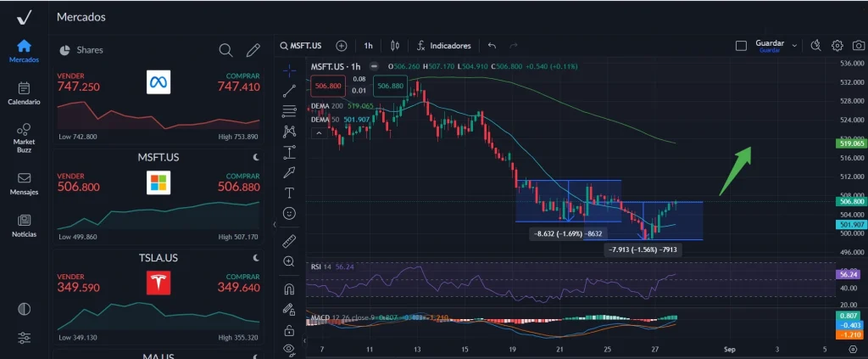The height and width of the screenshot is (359, 868).
Task: Toggle lock all drawings
Action: [x=290, y=331]
